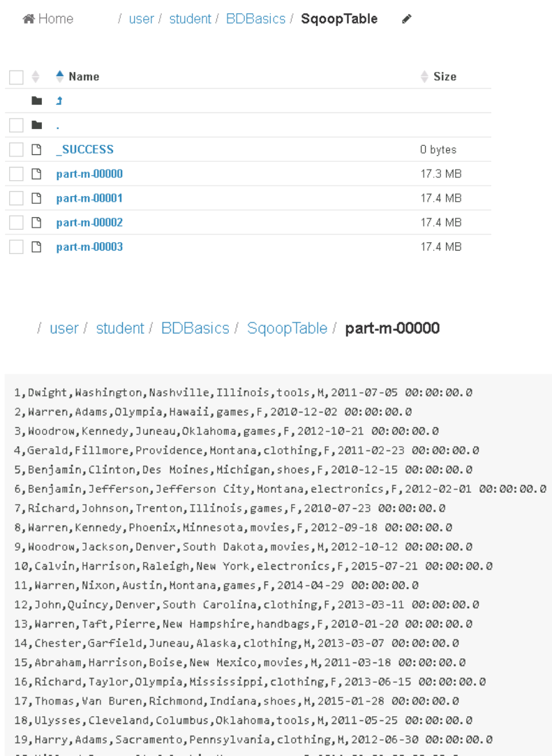The height and width of the screenshot is (756, 552).
Task: Open 'SqoopTable' in the lower breadcrumb
Action: coord(287,328)
